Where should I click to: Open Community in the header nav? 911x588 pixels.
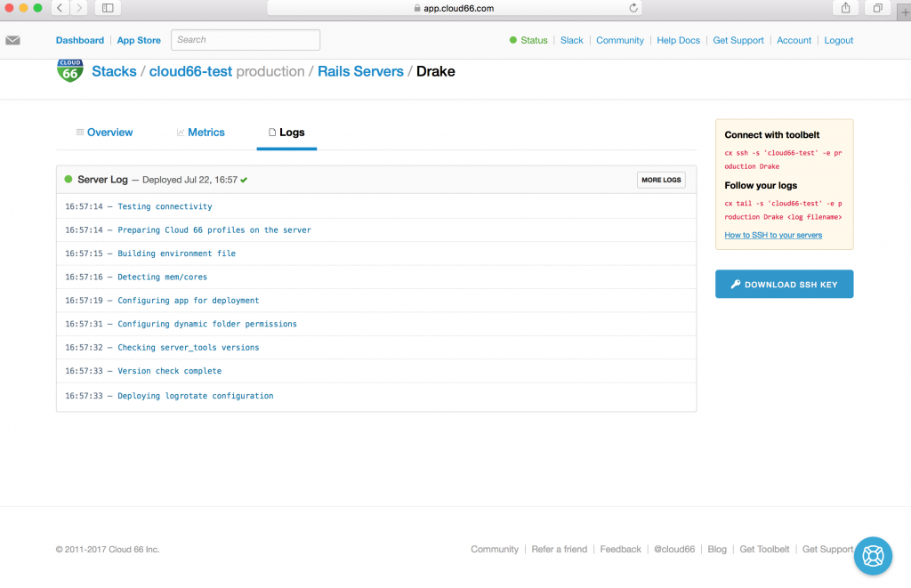click(620, 40)
